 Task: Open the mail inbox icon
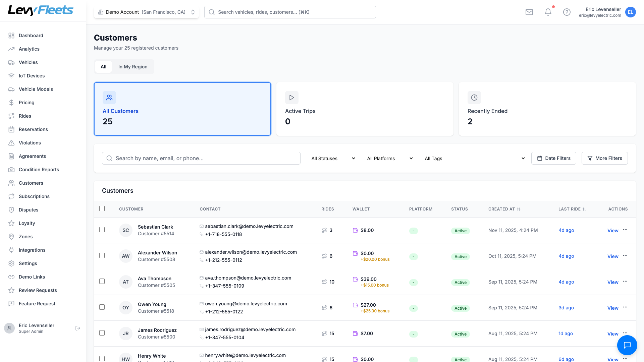(x=529, y=12)
